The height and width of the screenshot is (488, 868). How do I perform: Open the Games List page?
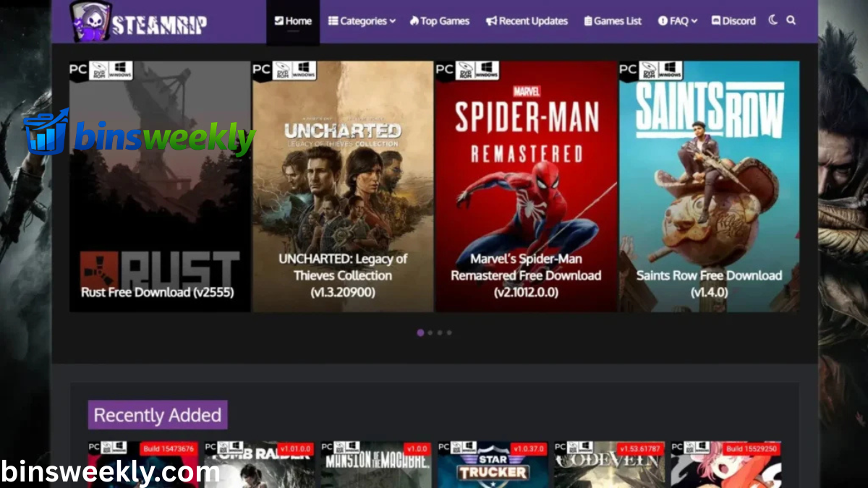coord(613,21)
